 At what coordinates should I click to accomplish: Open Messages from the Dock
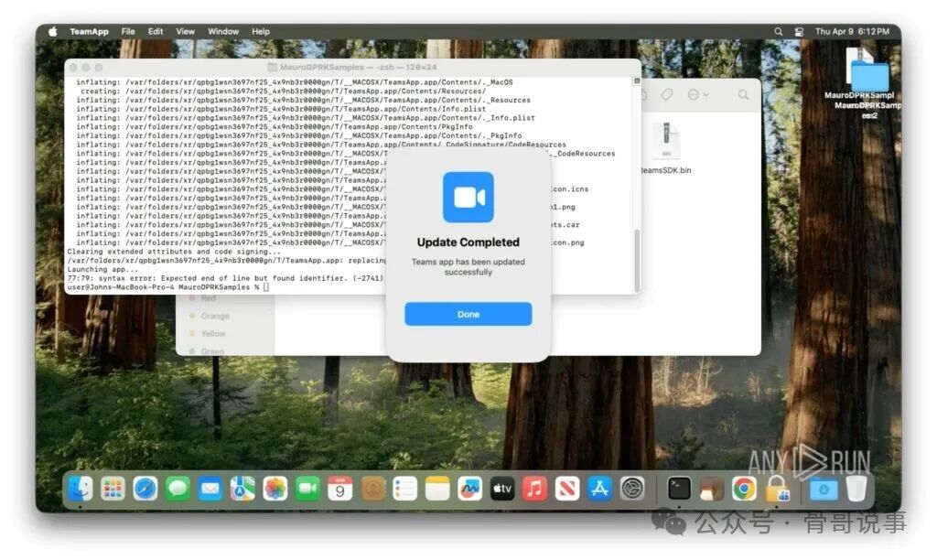[178, 489]
